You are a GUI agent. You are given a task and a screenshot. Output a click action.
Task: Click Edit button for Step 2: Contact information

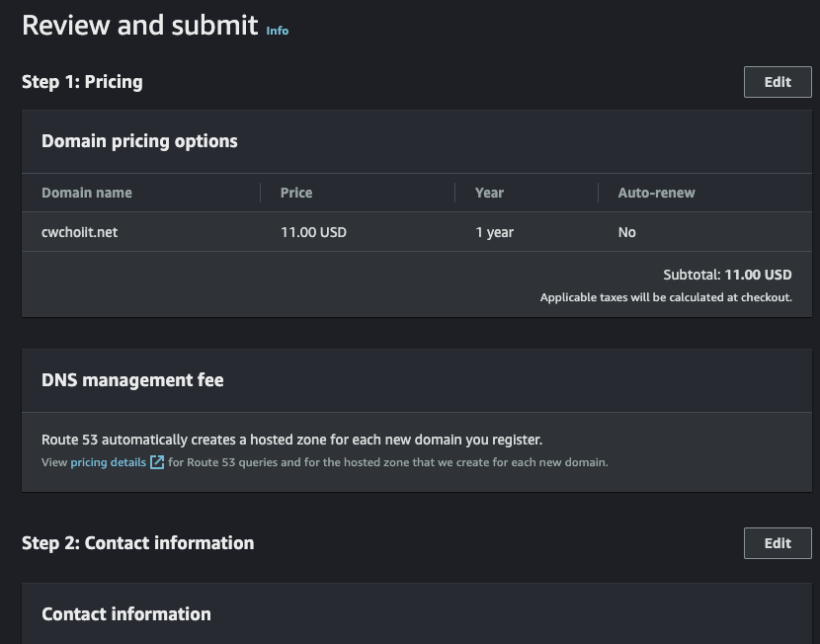tap(778, 543)
